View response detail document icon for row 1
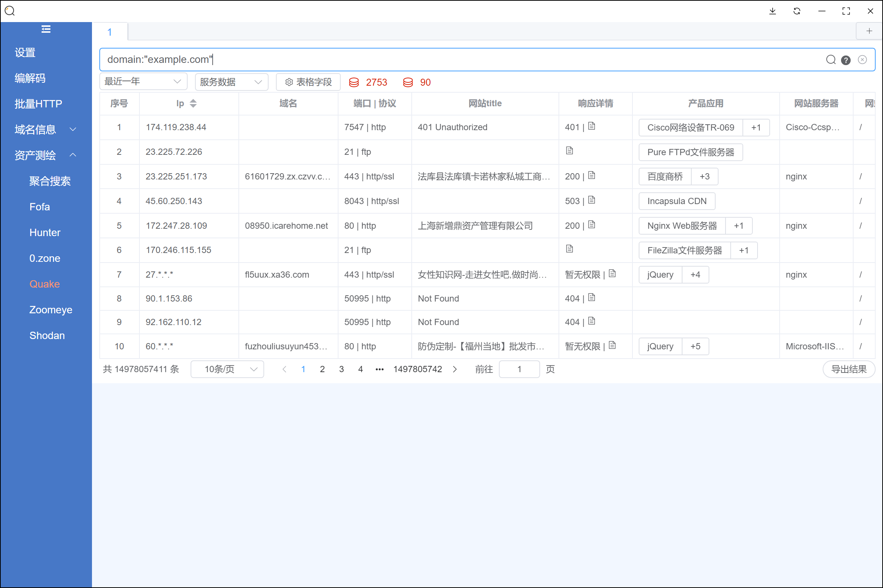The image size is (883, 588). 592,126
